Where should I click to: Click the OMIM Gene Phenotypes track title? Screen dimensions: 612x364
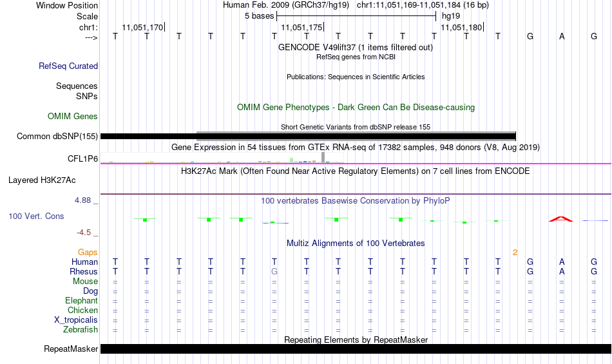(356, 108)
